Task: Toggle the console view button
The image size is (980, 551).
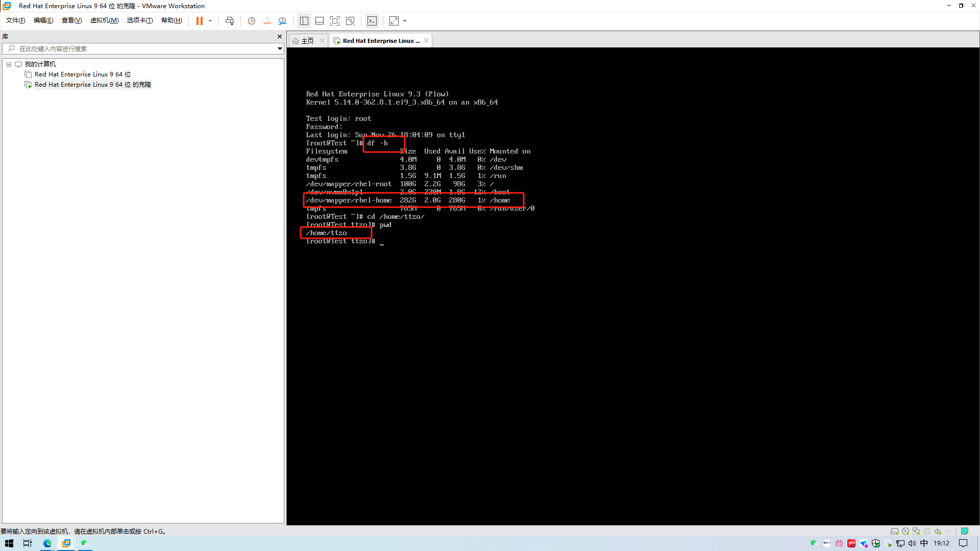Action: pos(372,21)
